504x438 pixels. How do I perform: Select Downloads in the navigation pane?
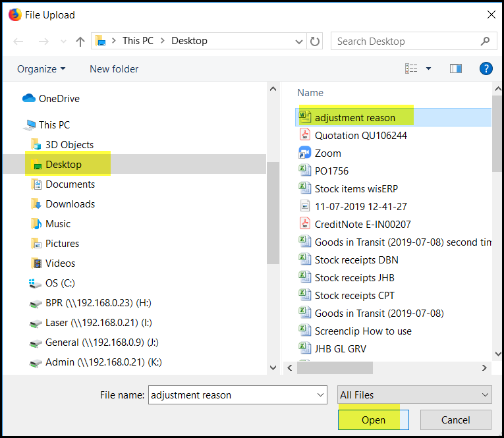70,204
